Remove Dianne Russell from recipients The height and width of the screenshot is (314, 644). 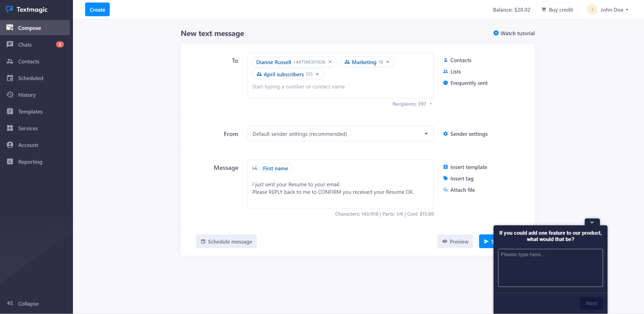pos(330,62)
